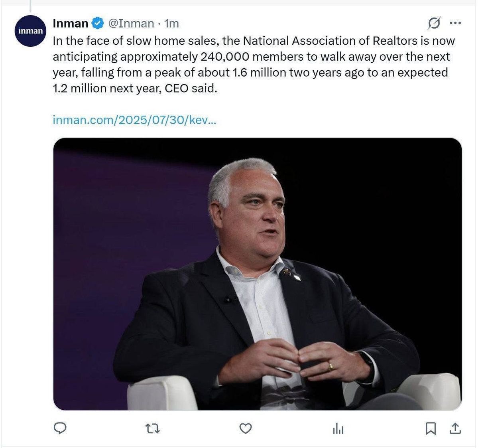The width and height of the screenshot is (480, 448).
Task: Open the @Inman handle profile
Action: point(131,24)
